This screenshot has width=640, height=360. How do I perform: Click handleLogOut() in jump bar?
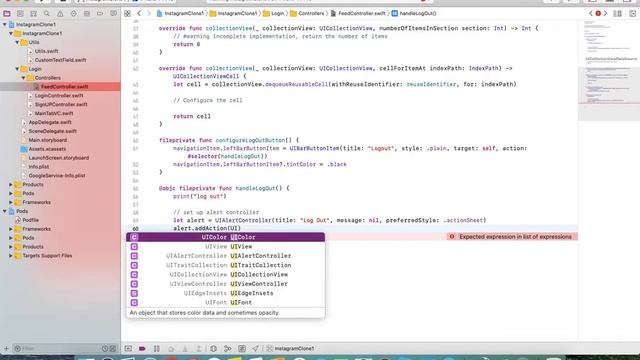pyautogui.click(x=414, y=13)
